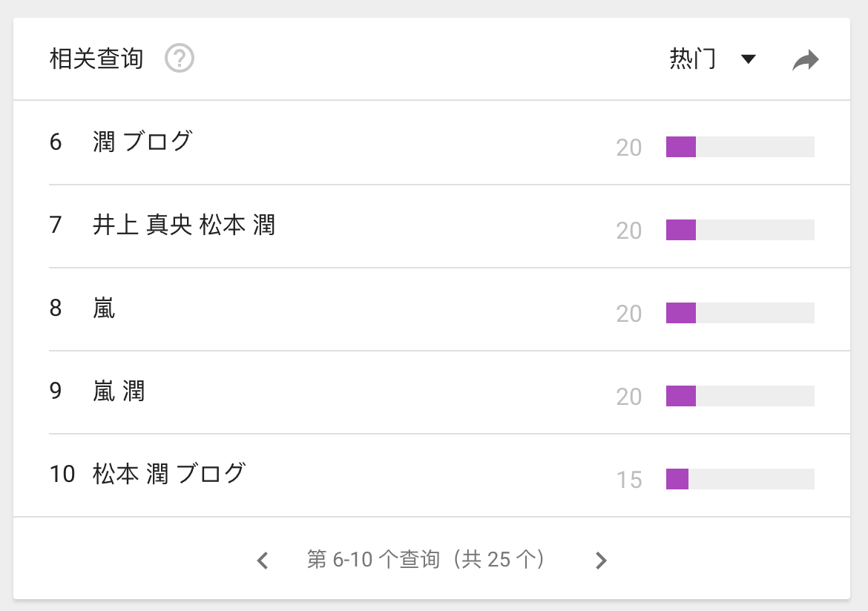Select the related query 嵐
868x611 pixels.
pyautogui.click(x=105, y=307)
